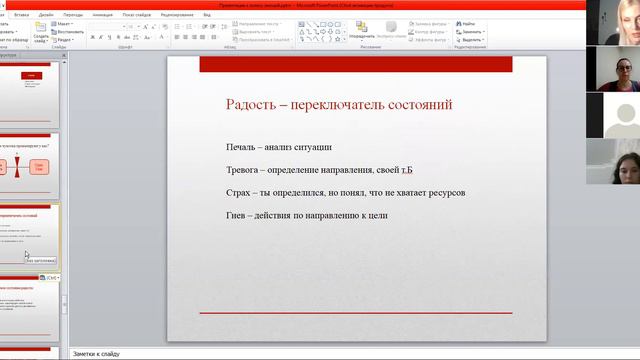
Task: Open the font color picker
Action: pos(162,37)
